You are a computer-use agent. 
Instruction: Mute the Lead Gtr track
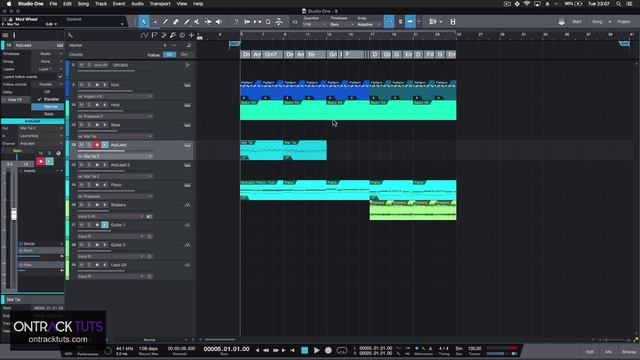[81, 265]
